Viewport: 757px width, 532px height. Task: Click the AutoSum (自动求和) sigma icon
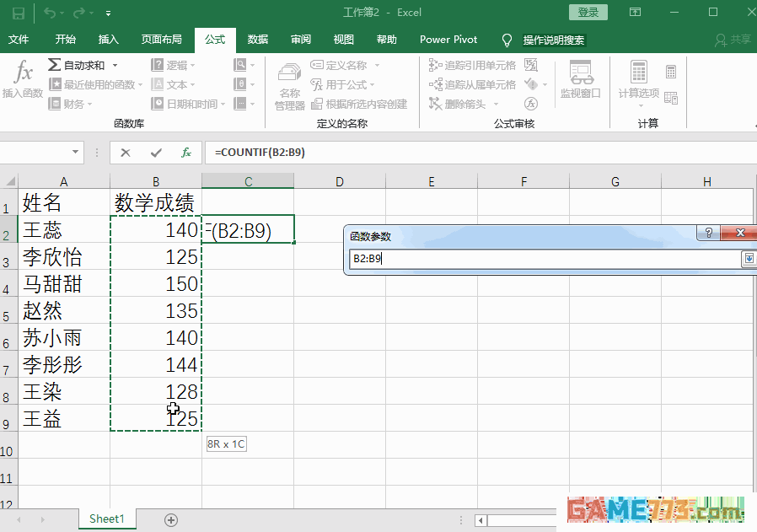[54, 65]
